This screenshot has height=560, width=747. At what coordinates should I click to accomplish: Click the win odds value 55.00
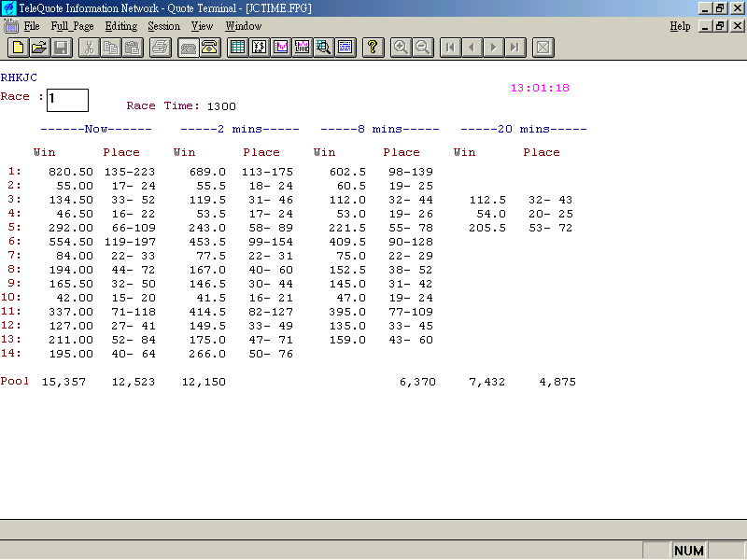point(75,186)
